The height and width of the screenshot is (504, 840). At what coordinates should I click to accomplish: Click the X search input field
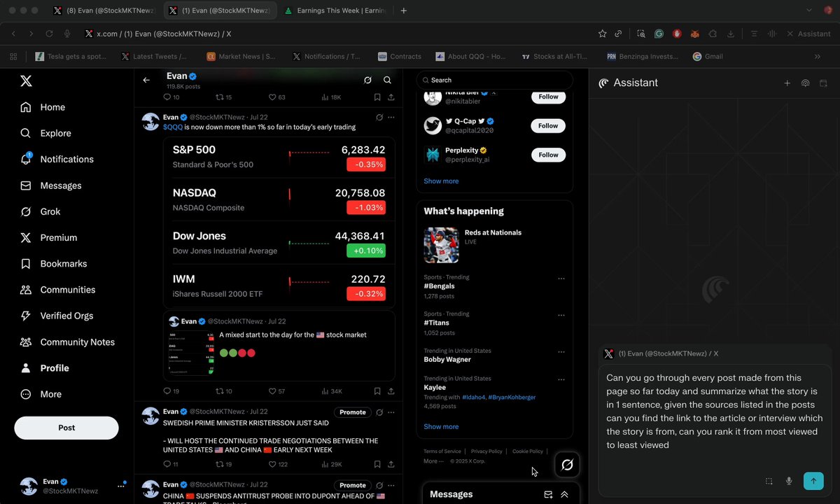point(495,80)
